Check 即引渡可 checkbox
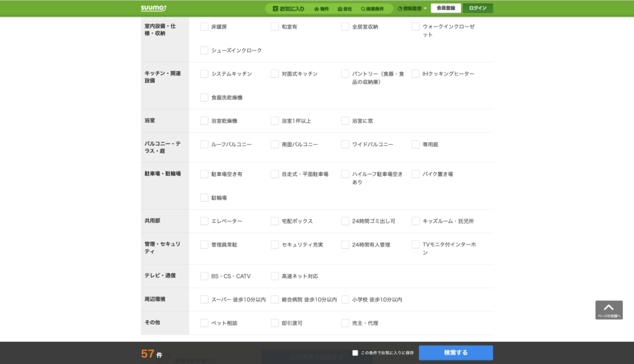 274,323
